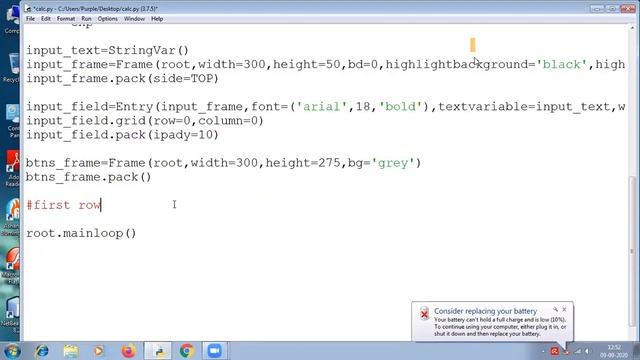Launch Firefox from the taskbar
The image size is (640, 360).
(128, 351)
